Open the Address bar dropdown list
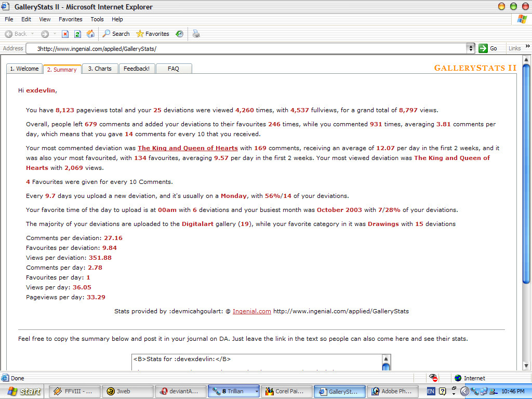This screenshot has width=532, height=399. point(471,48)
